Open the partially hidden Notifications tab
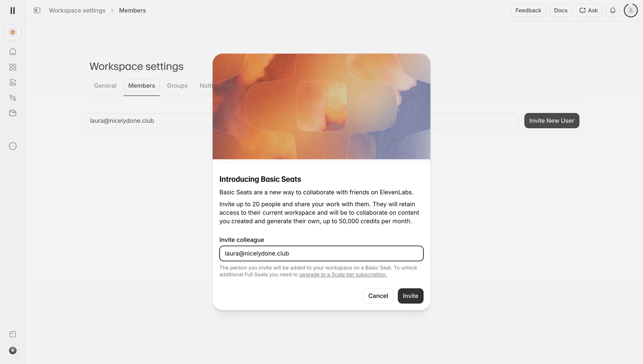Image resolution: width=643 pixels, height=364 pixels. point(206,86)
